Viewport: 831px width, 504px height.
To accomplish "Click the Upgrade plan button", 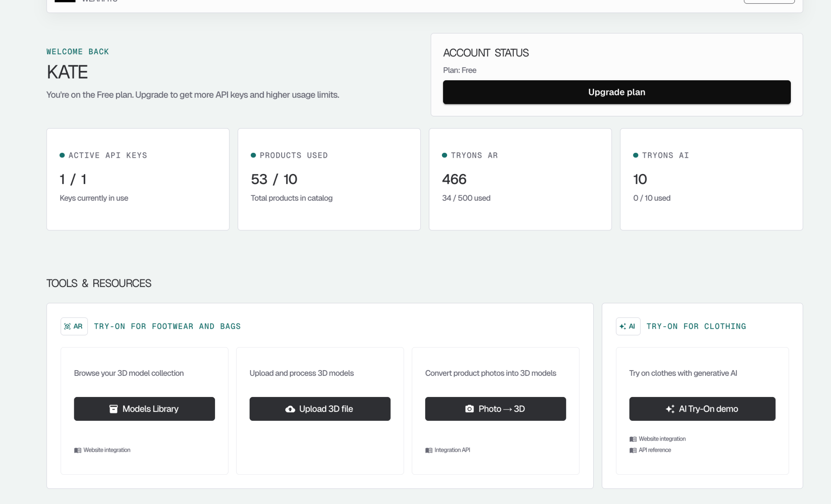I will coord(616,92).
